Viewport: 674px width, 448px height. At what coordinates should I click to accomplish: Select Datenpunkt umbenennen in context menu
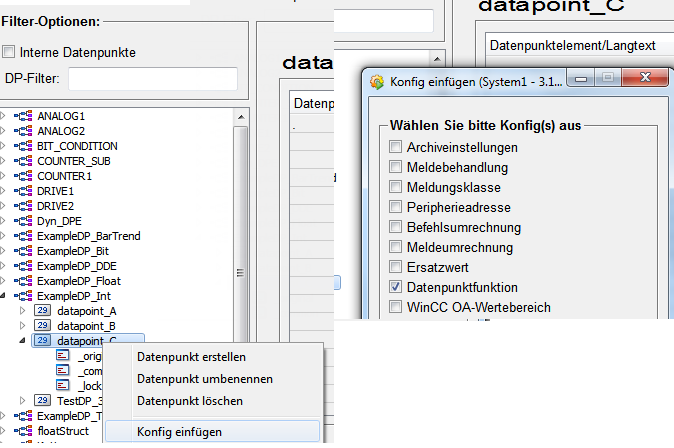coord(204,379)
